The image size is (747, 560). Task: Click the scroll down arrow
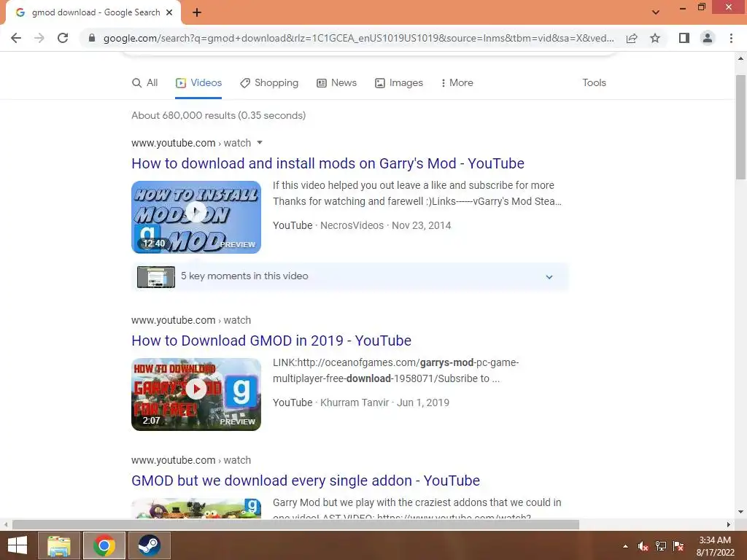tap(740, 513)
